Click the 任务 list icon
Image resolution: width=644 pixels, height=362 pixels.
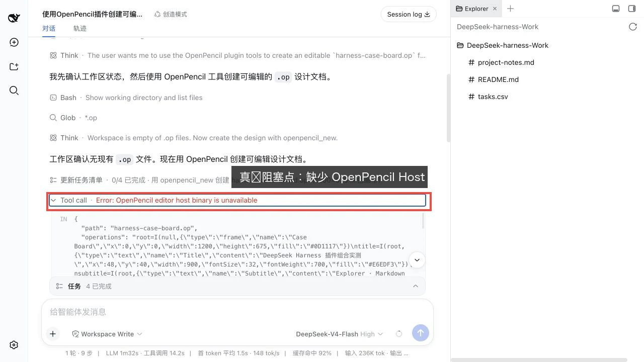point(60,286)
